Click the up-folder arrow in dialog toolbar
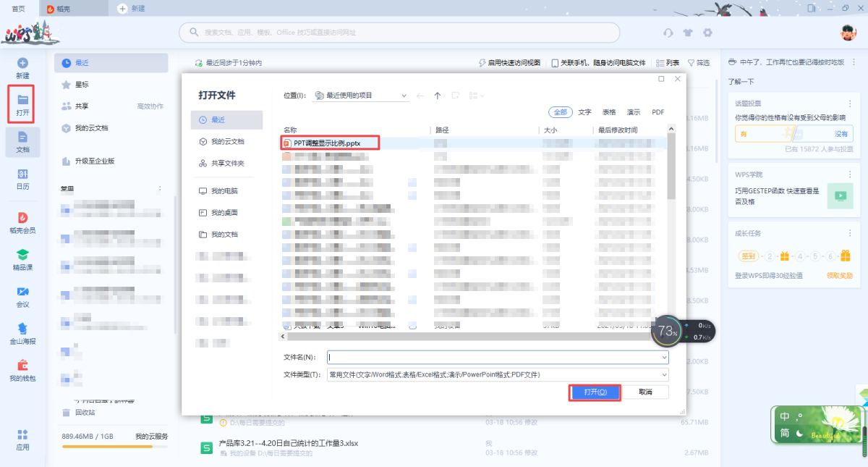The height and width of the screenshot is (467, 868). pyautogui.click(x=438, y=96)
